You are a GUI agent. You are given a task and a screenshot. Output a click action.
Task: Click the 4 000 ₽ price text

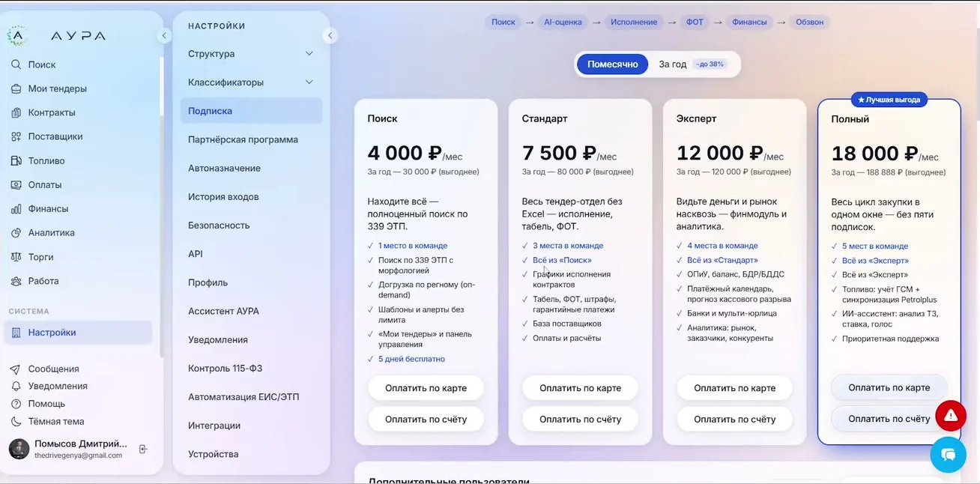(x=405, y=153)
